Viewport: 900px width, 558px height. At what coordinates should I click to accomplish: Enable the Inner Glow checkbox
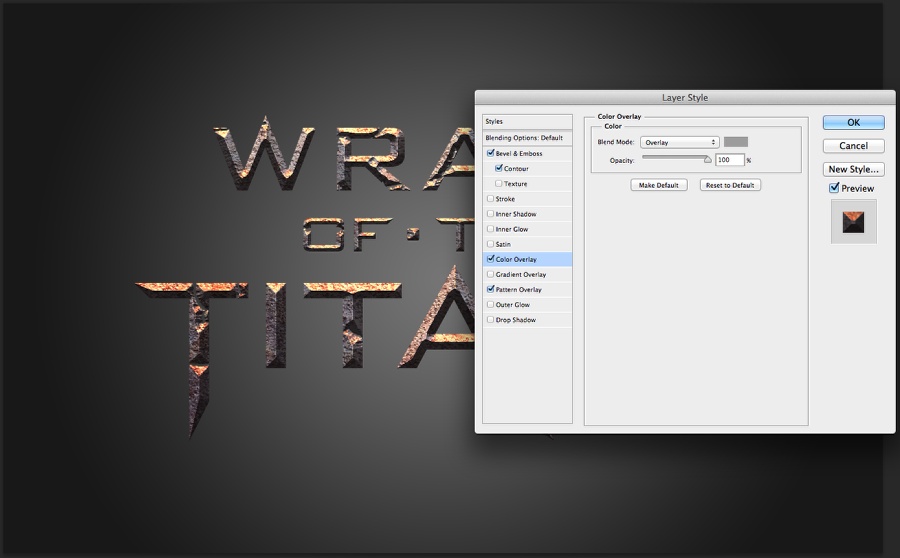pos(490,228)
